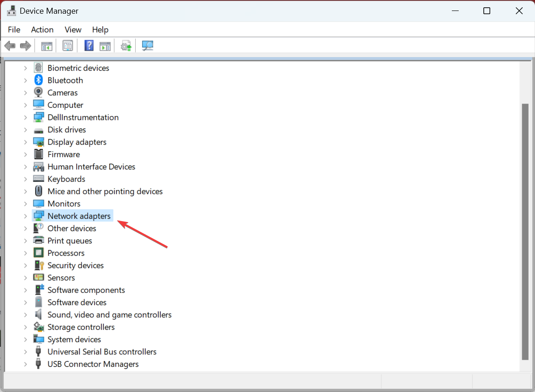Select the Software devices label
The height and width of the screenshot is (392, 535).
(x=77, y=302)
